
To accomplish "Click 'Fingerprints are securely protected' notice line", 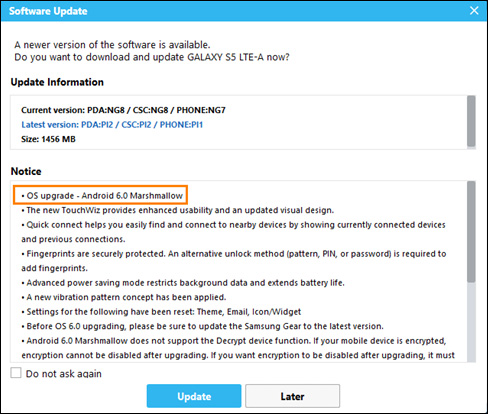I will (x=234, y=261).
